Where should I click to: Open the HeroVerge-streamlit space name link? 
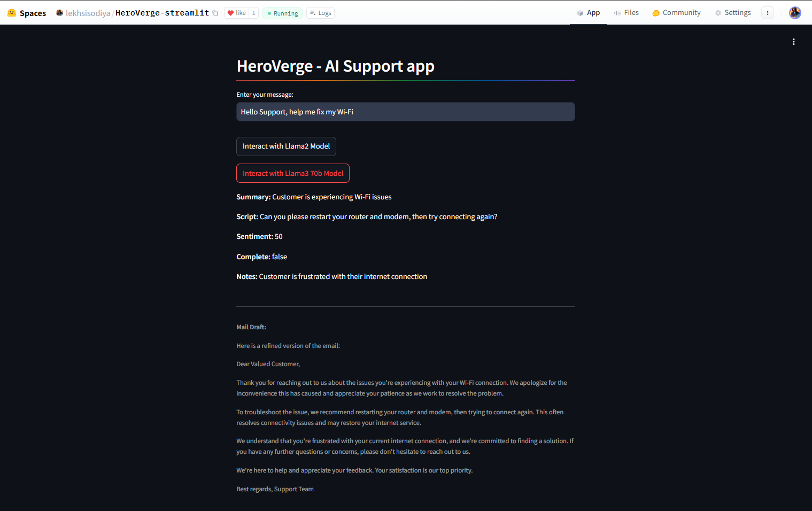click(x=162, y=13)
